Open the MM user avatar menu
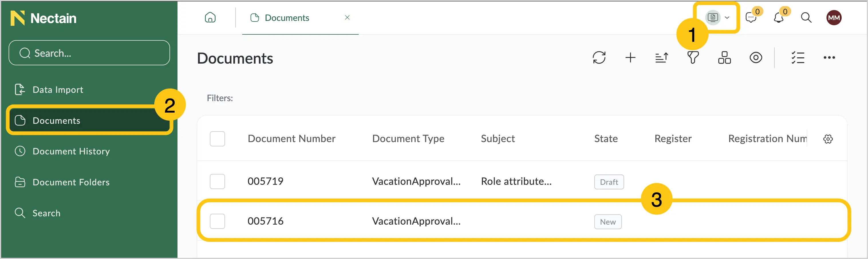This screenshot has height=259, width=868. pyautogui.click(x=834, y=17)
